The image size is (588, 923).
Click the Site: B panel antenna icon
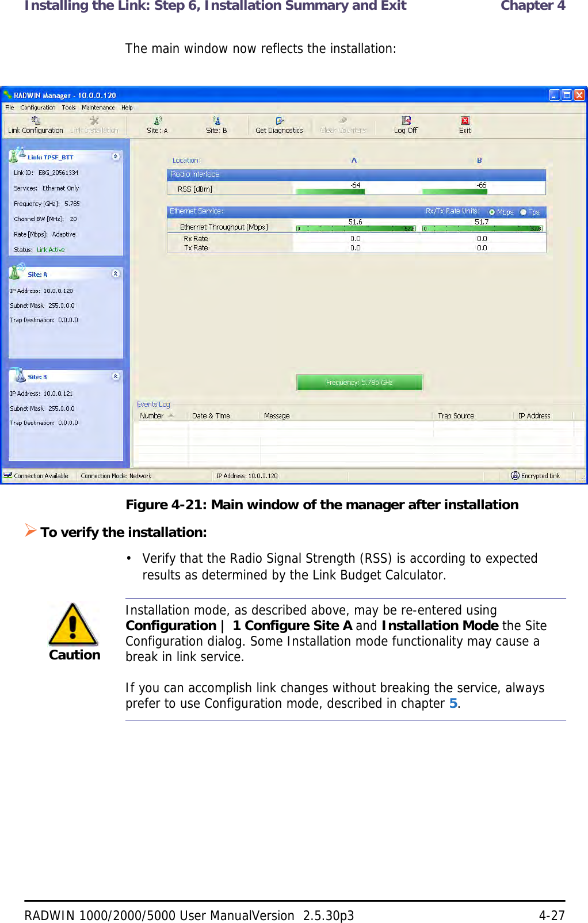[x=19, y=375]
